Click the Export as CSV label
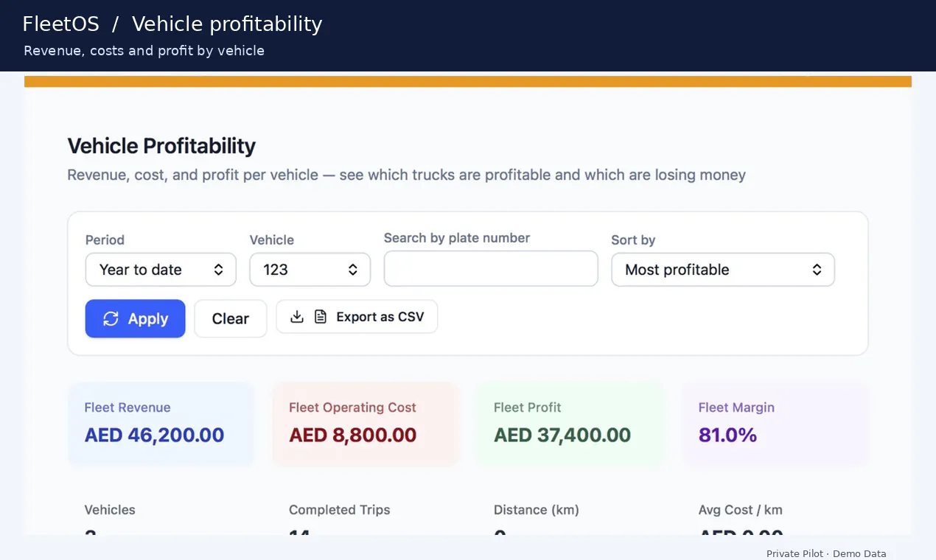 coord(380,317)
